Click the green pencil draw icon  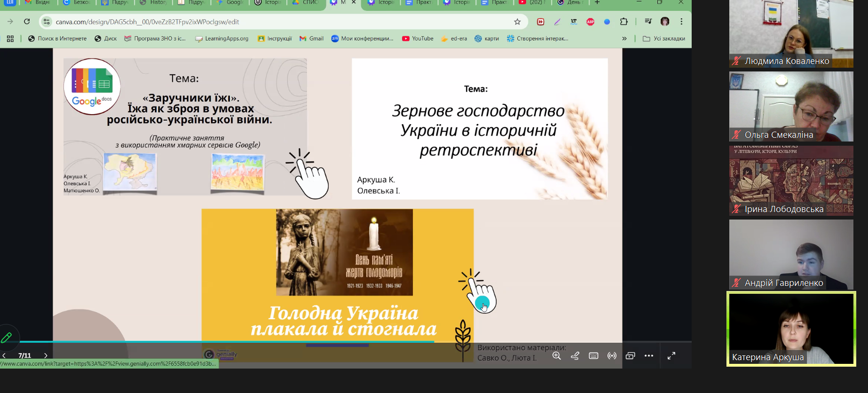pyautogui.click(x=7, y=338)
